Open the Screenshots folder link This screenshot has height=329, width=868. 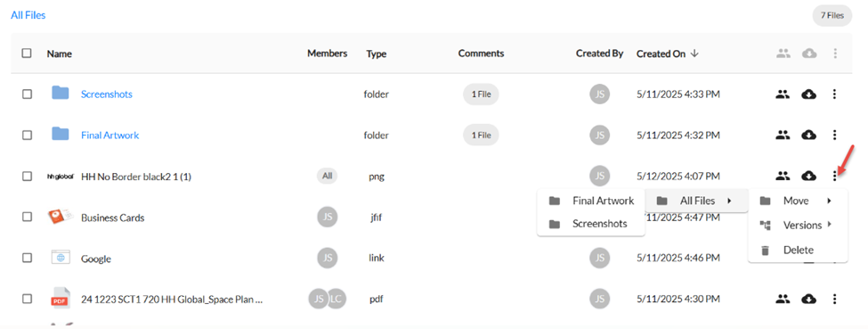pyautogui.click(x=106, y=95)
